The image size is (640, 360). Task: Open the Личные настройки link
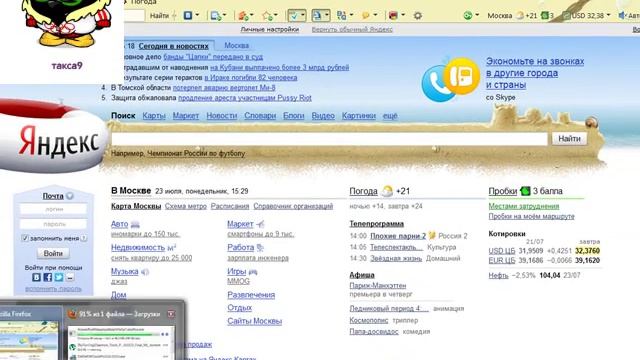tap(269, 29)
